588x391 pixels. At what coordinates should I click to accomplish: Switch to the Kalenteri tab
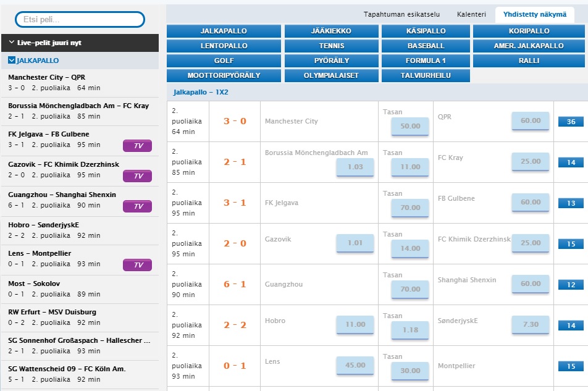coord(471,14)
